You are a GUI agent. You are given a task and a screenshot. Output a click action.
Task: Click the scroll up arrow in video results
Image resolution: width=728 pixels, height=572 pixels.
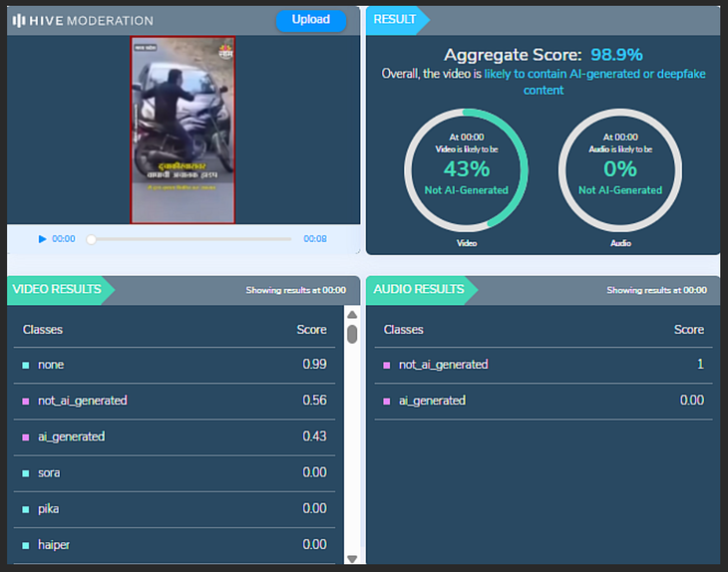pos(351,314)
